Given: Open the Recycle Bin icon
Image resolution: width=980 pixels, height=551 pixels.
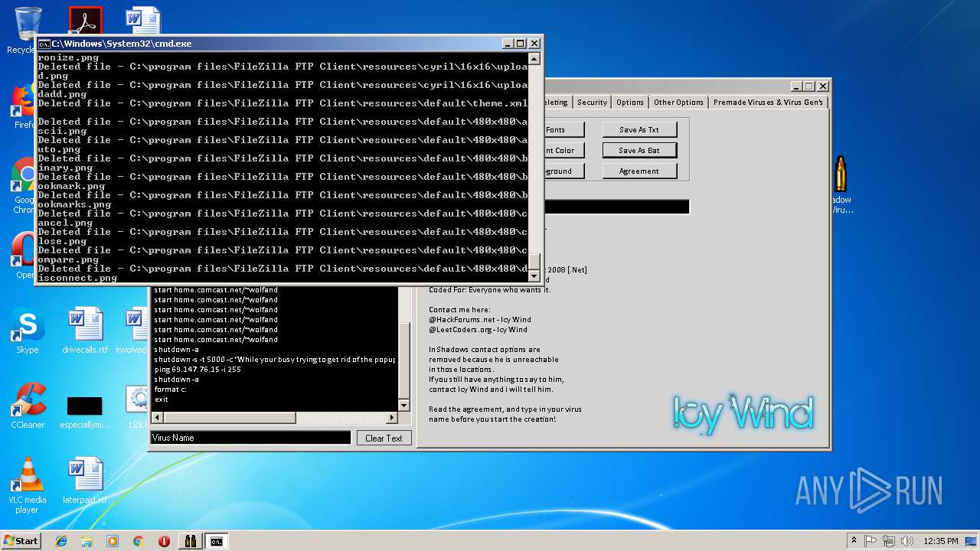Looking at the screenshot, I should click(x=28, y=29).
